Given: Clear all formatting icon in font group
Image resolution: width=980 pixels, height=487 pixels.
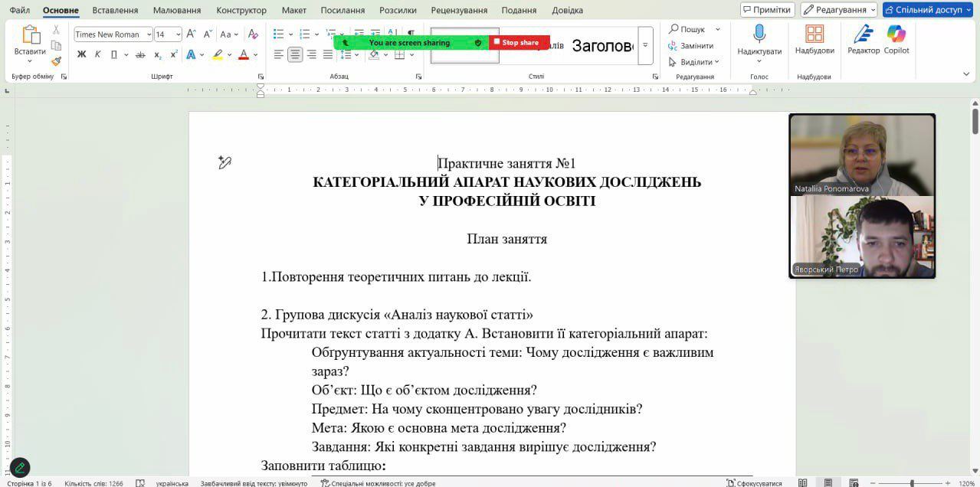Looking at the screenshot, I should [253, 34].
